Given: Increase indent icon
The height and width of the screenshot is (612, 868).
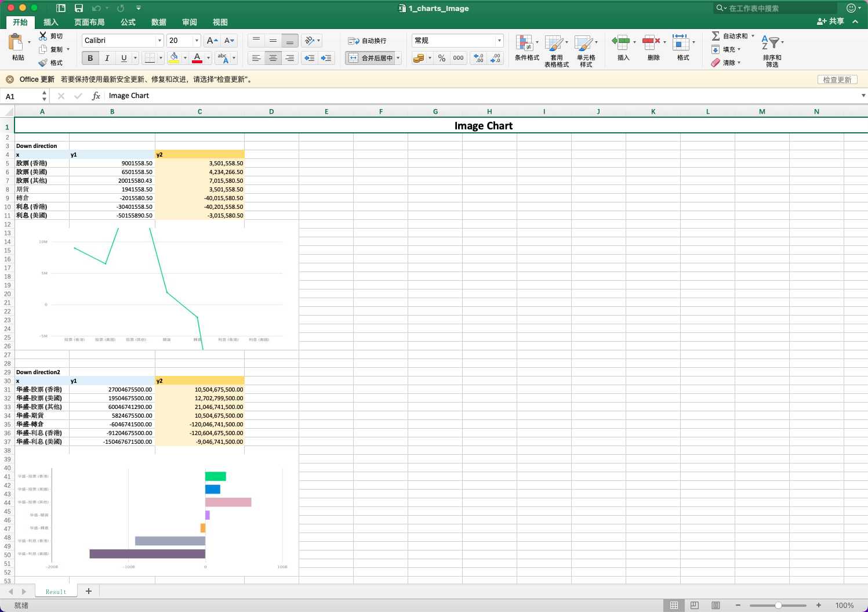Looking at the screenshot, I should tap(326, 58).
